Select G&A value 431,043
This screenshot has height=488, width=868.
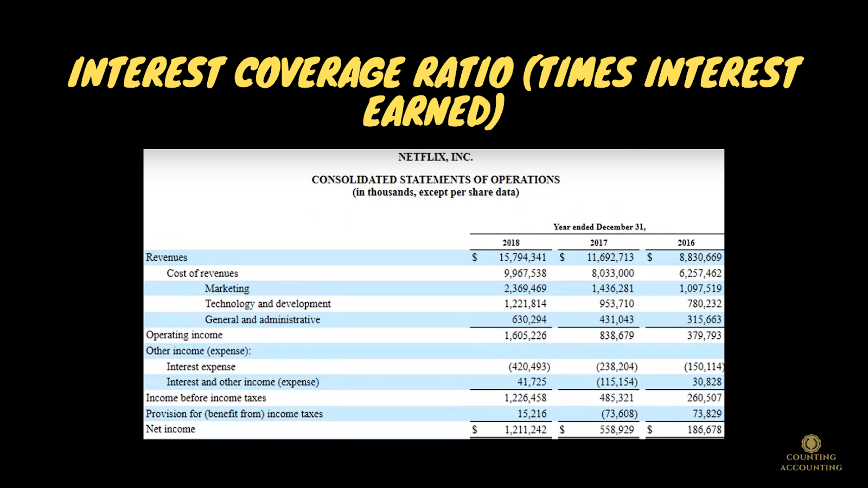click(x=616, y=320)
